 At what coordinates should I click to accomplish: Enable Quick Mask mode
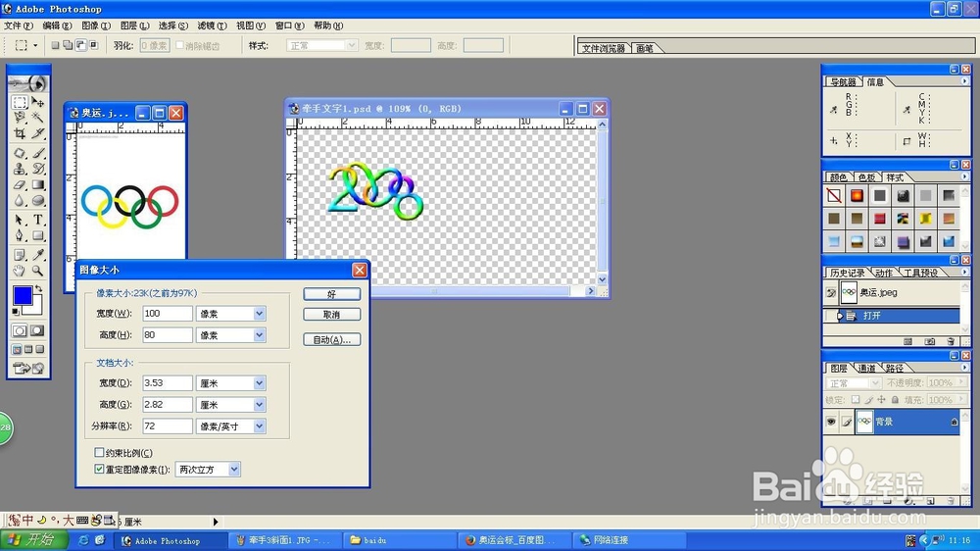click(x=37, y=330)
